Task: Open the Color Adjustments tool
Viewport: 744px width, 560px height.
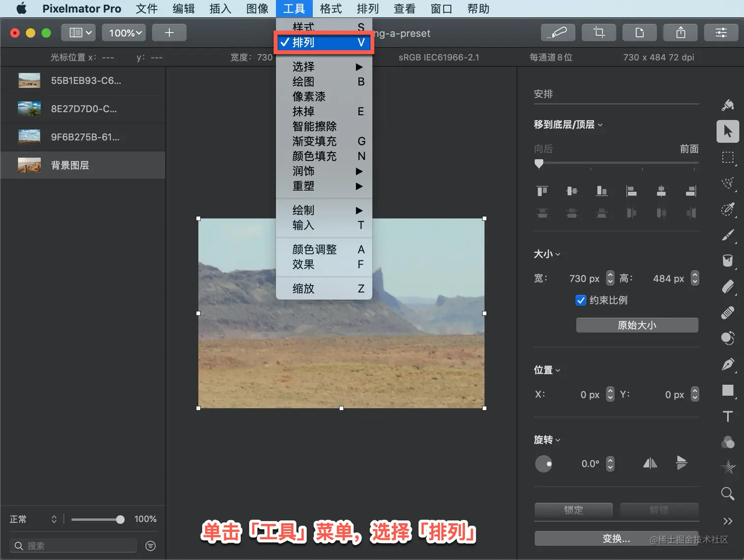Action: click(x=728, y=442)
